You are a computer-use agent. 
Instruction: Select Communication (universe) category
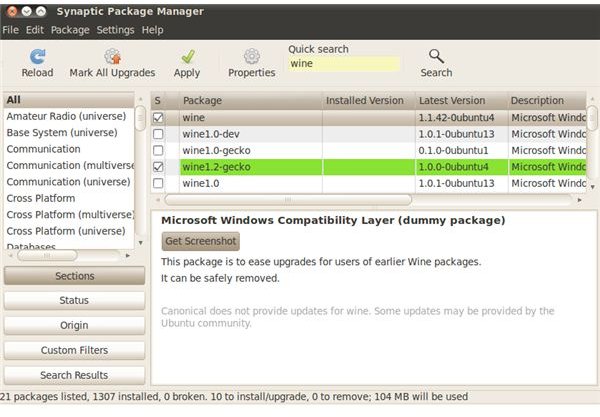pyautogui.click(x=69, y=182)
